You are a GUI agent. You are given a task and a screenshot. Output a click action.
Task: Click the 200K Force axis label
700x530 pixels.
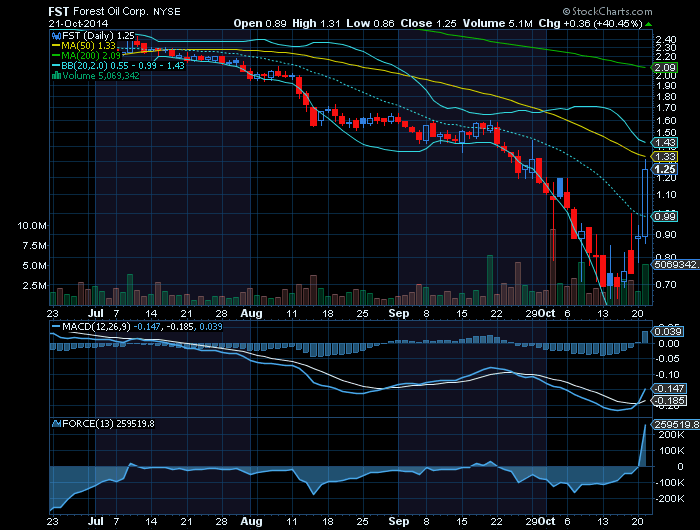(x=671, y=435)
